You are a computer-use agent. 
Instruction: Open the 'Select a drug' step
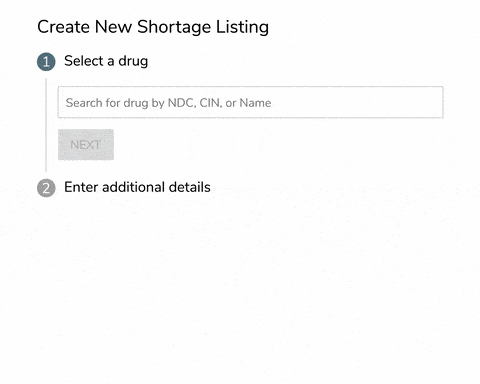click(x=106, y=61)
